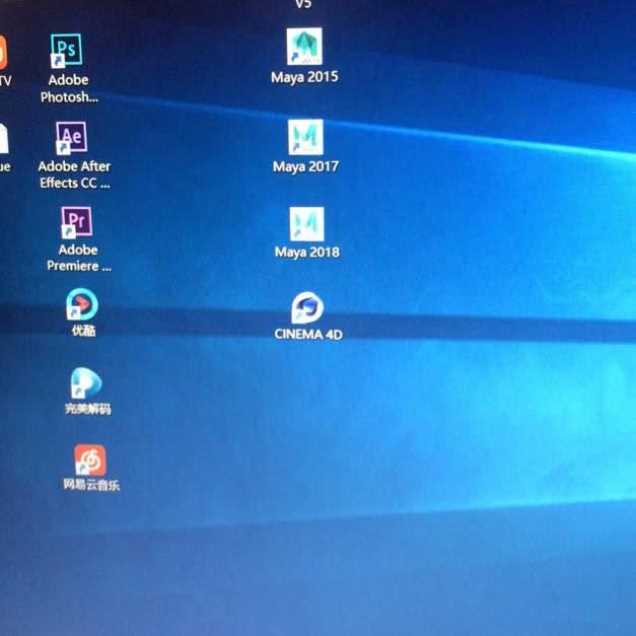Click the Adobe Premiere desktop icon
Image resolution: width=636 pixels, height=636 pixels.
pyautogui.click(x=77, y=222)
